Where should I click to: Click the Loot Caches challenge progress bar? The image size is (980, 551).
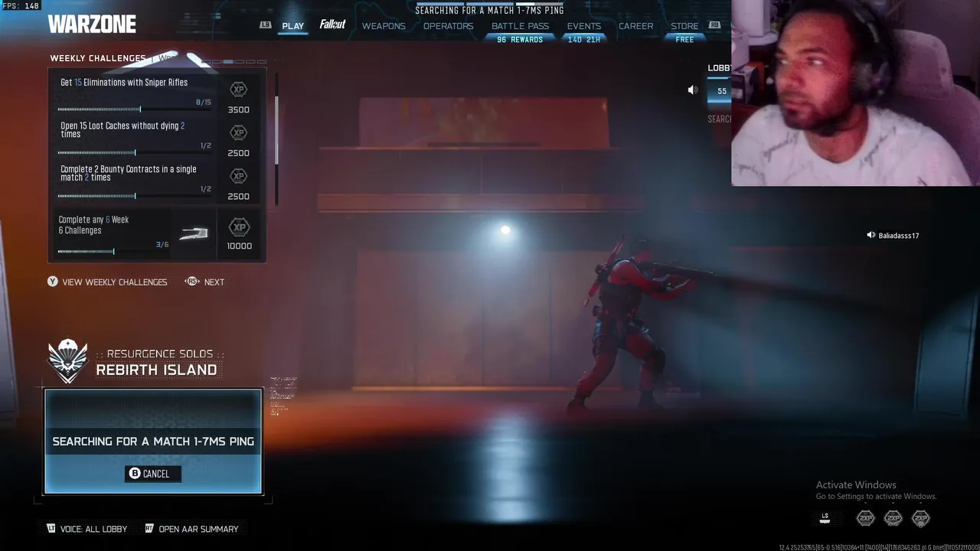136,152
